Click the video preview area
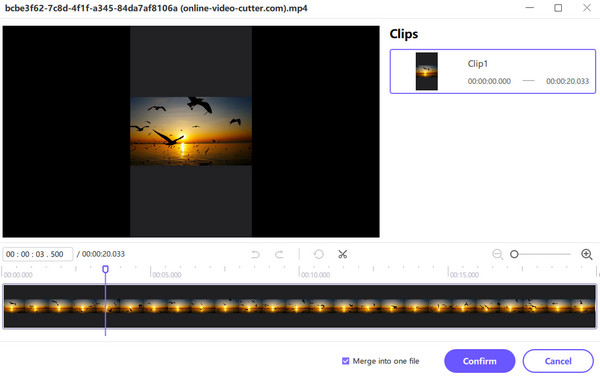 pos(191,132)
